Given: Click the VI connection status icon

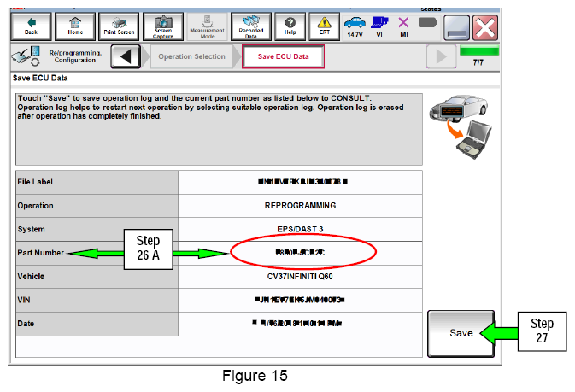Looking at the screenshot, I should [x=379, y=26].
